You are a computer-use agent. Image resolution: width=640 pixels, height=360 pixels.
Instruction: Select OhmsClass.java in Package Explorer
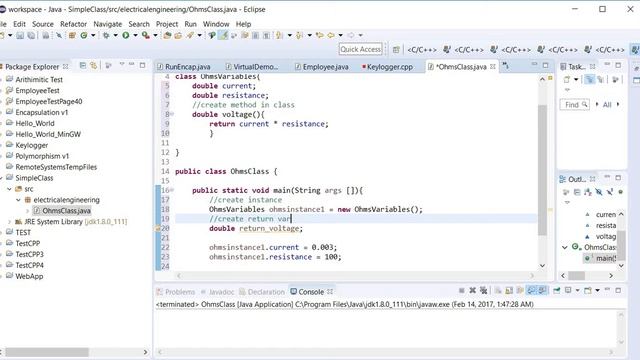62,211
